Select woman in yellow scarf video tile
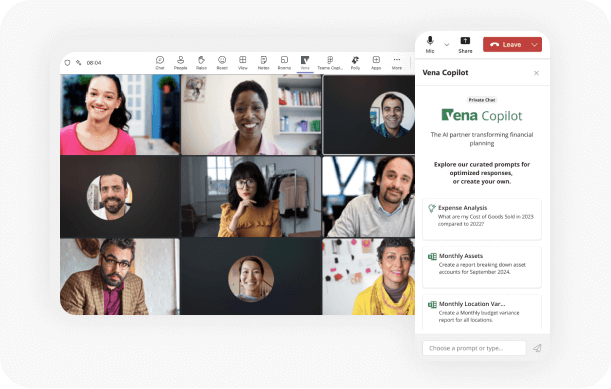This screenshot has height=389, width=611. point(369,277)
